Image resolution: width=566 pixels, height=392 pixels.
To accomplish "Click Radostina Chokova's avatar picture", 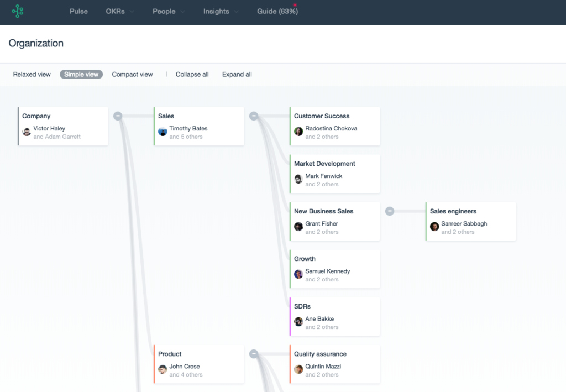I will [x=298, y=132].
